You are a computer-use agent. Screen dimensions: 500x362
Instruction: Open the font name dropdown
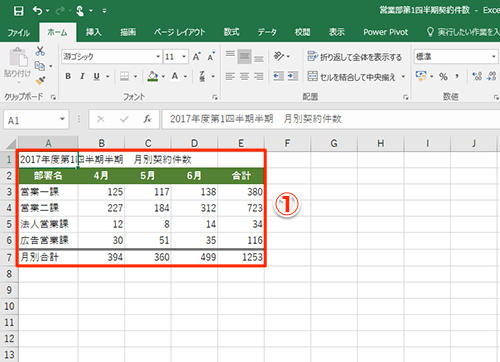[x=158, y=57]
